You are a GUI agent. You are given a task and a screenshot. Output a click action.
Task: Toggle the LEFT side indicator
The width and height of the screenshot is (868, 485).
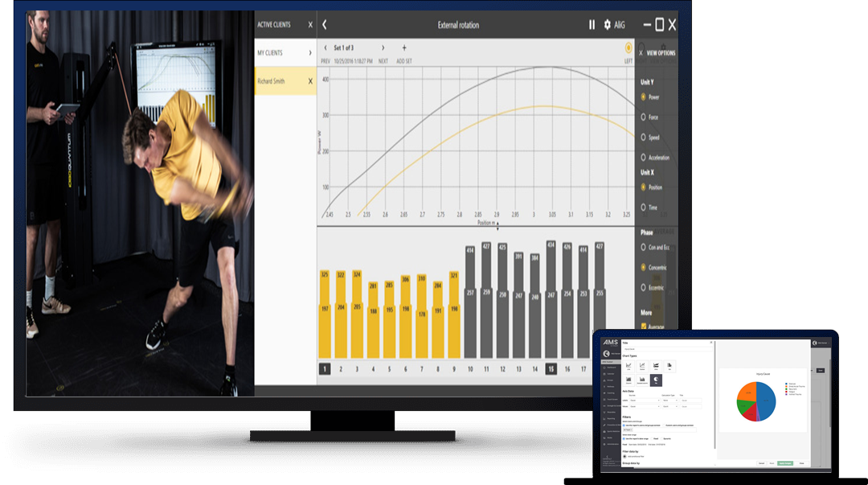(628, 48)
